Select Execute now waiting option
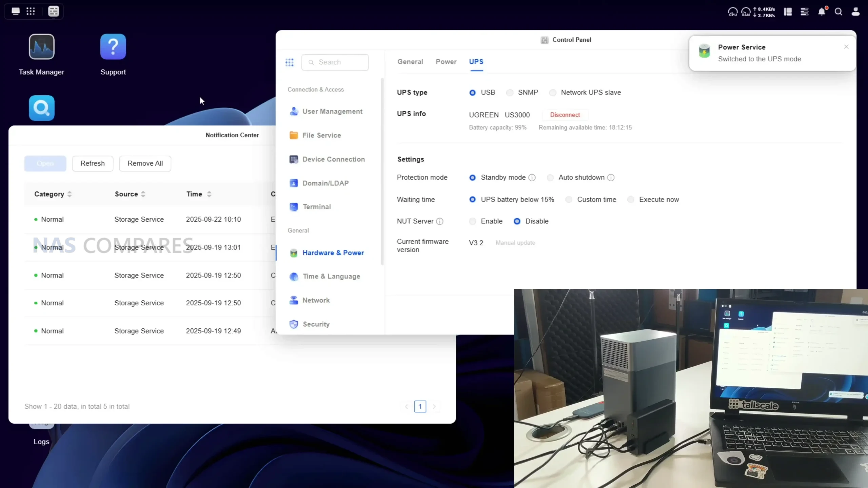This screenshot has height=488, width=868. tap(631, 200)
